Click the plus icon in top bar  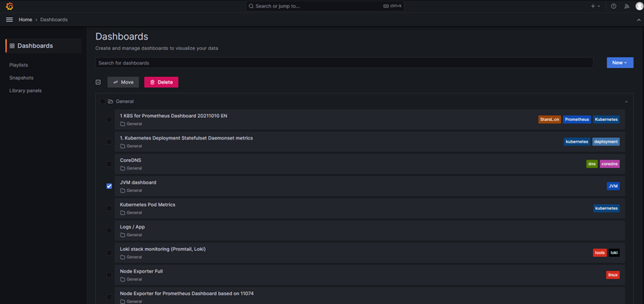tap(592, 6)
